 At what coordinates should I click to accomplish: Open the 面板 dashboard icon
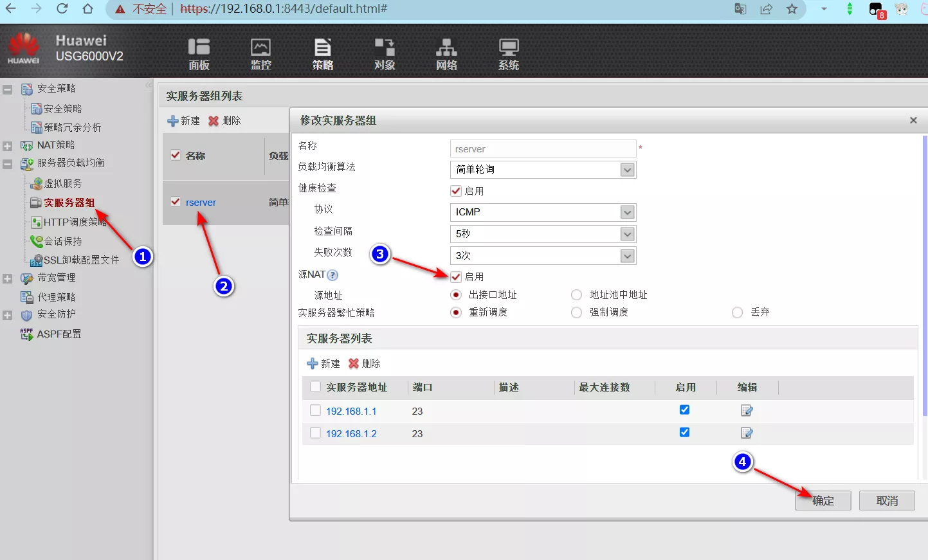tap(199, 53)
